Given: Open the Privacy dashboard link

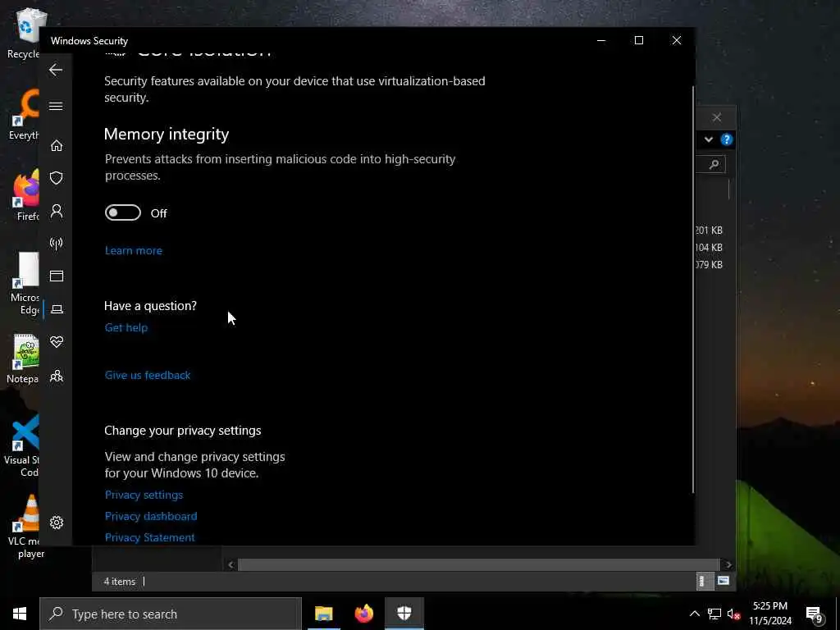Looking at the screenshot, I should click(x=151, y=516).
